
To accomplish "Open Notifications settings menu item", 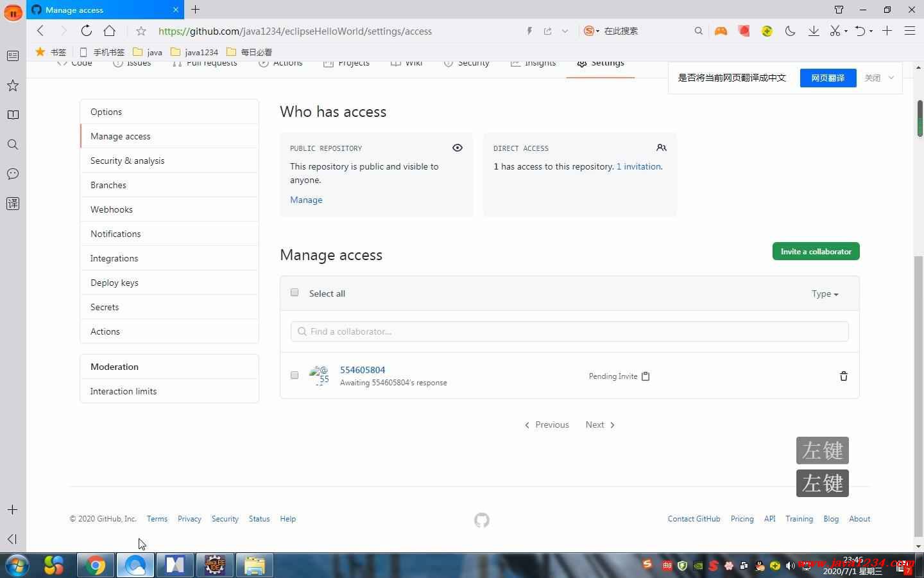I will click(x=169, y=234).
